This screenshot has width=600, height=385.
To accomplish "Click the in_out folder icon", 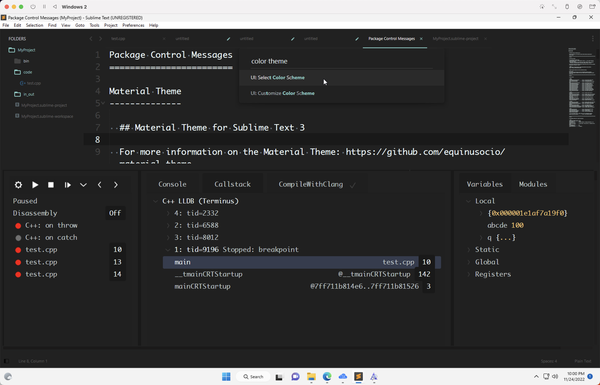I will coord(17,94).
